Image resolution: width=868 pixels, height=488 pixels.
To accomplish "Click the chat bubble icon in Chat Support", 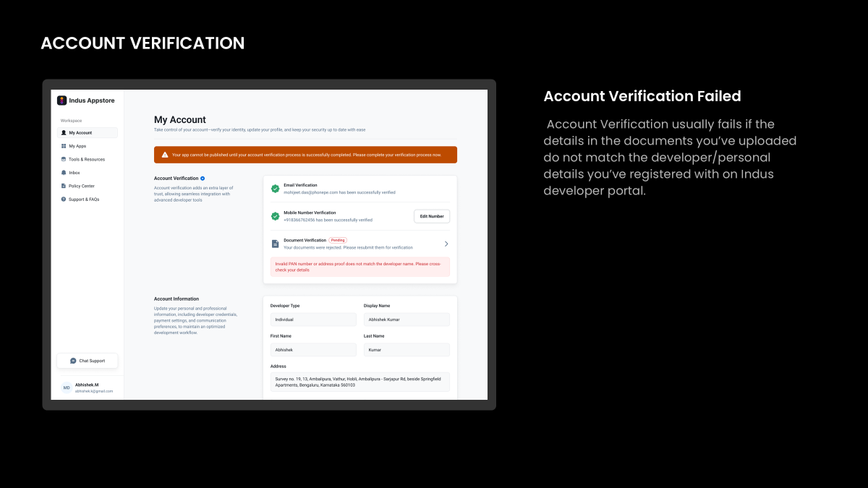I will click(x=73, y=361).
